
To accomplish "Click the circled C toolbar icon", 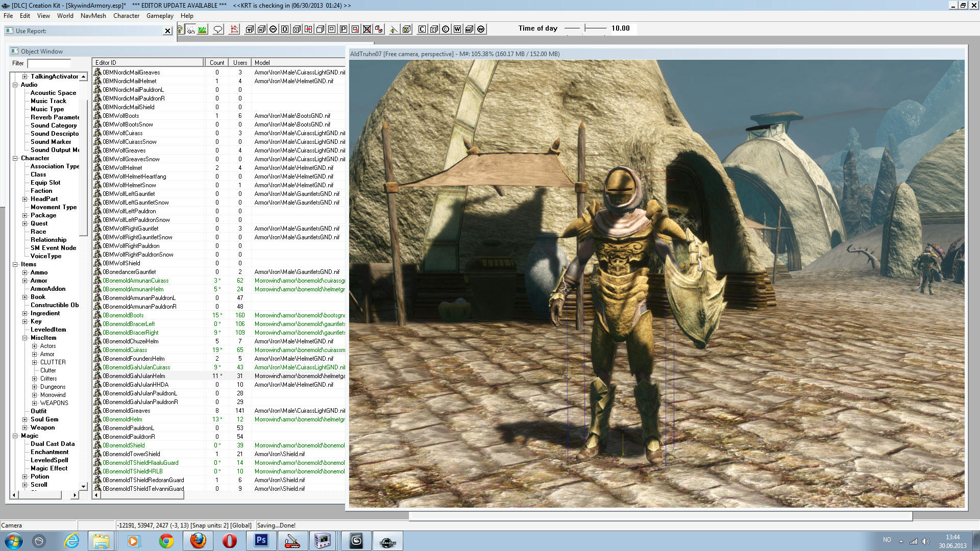I will tap(446, 29).
